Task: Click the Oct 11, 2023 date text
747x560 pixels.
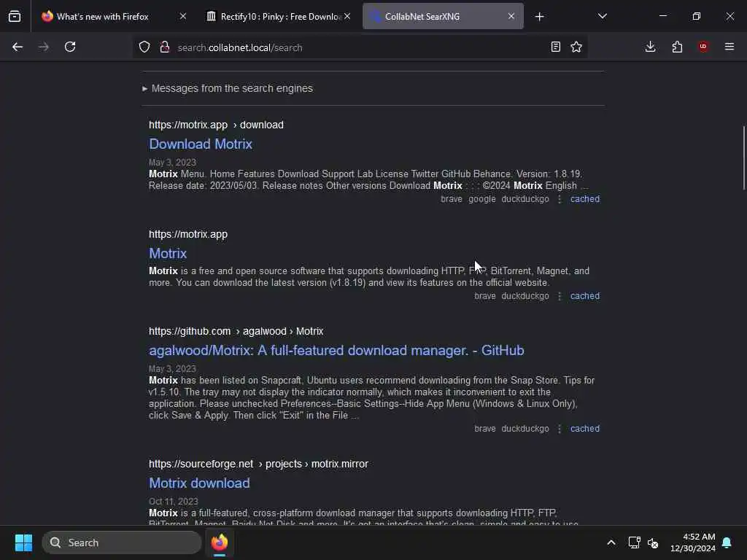Action: (x=173, y=502)
